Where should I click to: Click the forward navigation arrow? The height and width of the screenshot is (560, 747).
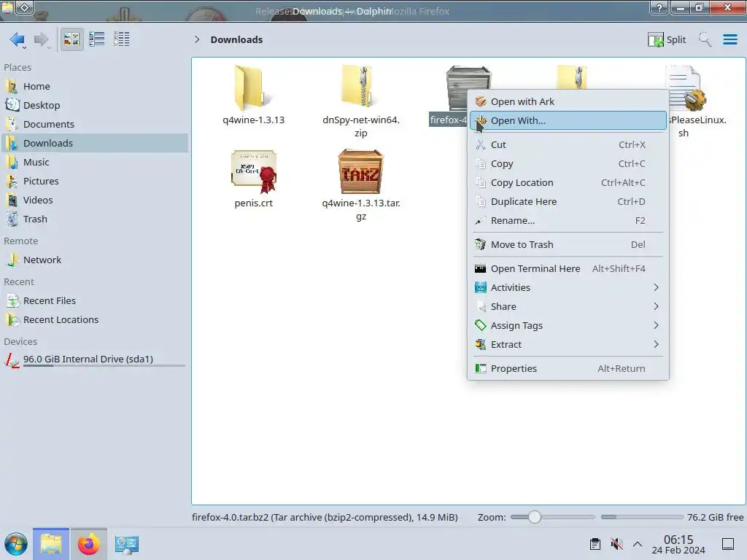(x=42, y=39)
